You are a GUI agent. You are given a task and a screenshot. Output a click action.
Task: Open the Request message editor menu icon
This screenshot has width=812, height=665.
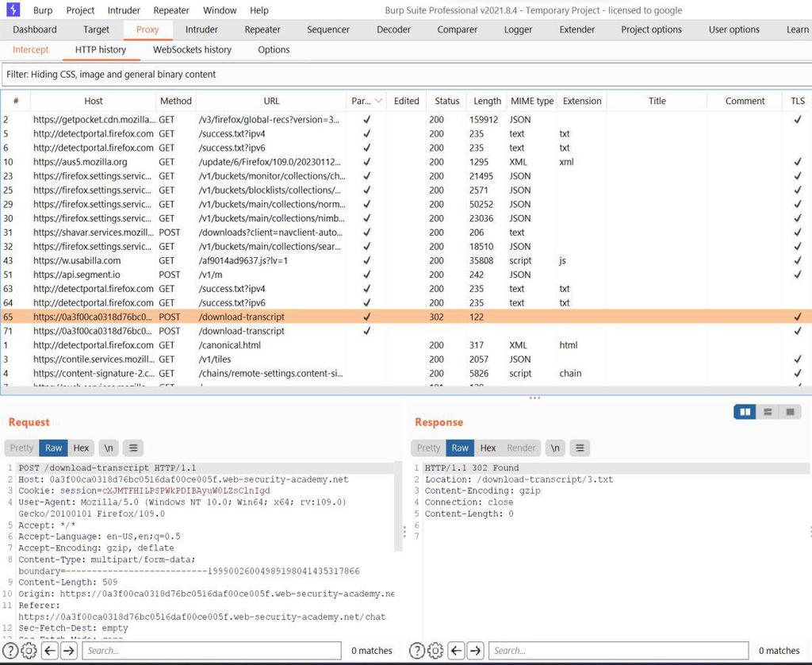(x=133, y=448)
